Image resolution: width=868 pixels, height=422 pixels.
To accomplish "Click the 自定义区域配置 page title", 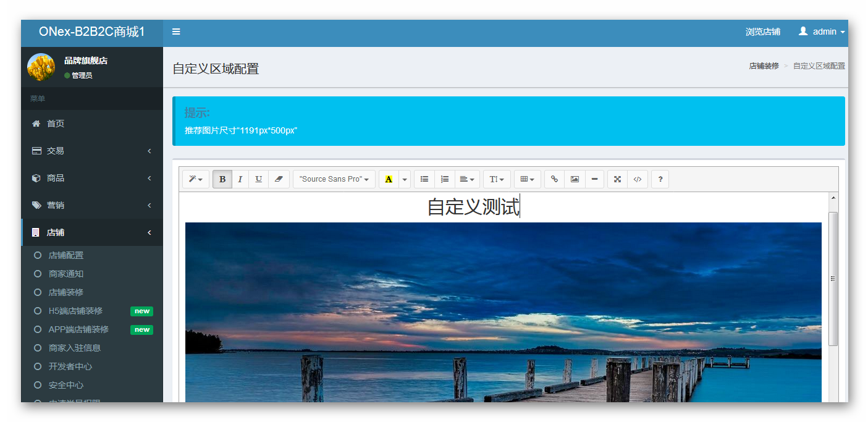I will pos(216,69).
